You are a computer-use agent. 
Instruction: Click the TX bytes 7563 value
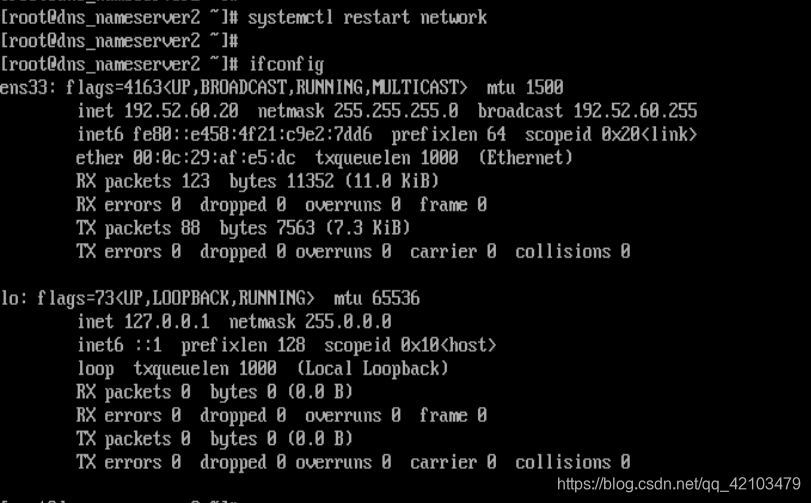click(295, 228)
